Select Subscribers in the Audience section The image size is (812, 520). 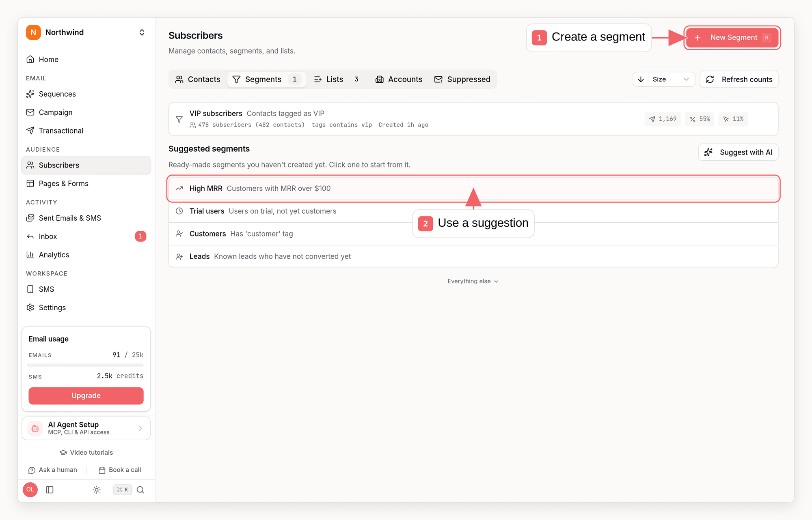point(86,165)
